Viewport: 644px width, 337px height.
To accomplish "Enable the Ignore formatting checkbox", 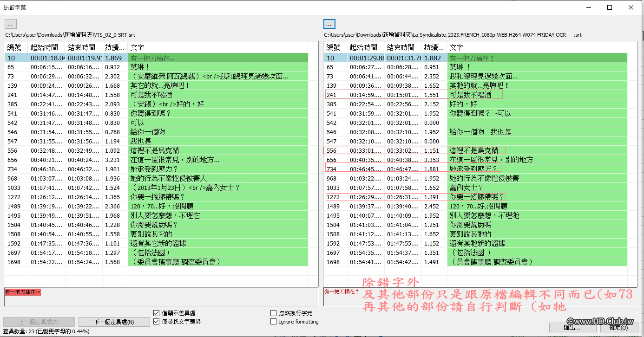I will [273, 322].
